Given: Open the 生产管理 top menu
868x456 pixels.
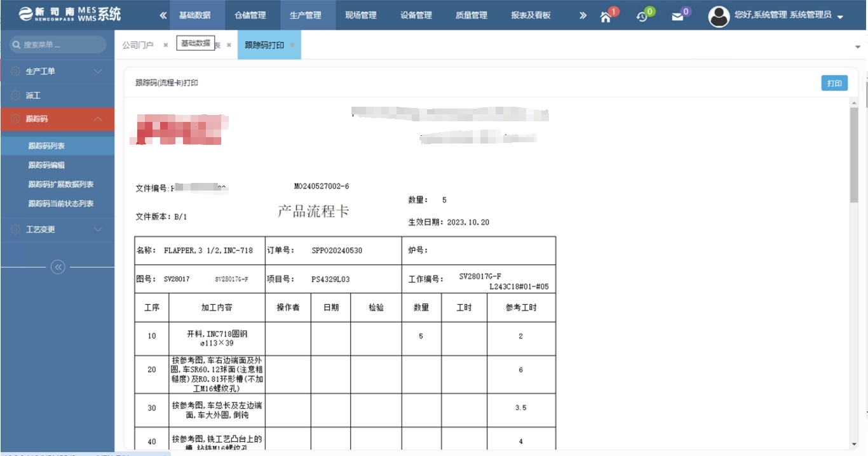Looking at the screenshot, I should tap(306, 15).
